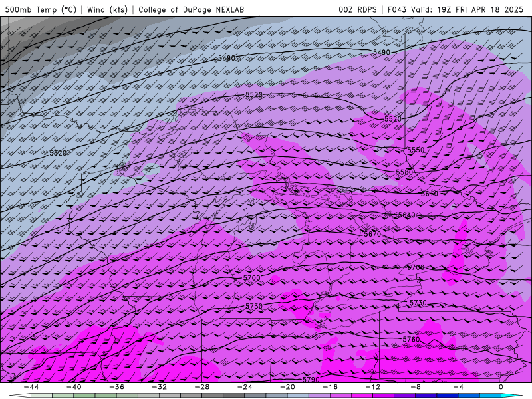This screenshot has height=399, width=532.
Task: Click the -28 colorbar tick label
Action: [x=202, y=387]
